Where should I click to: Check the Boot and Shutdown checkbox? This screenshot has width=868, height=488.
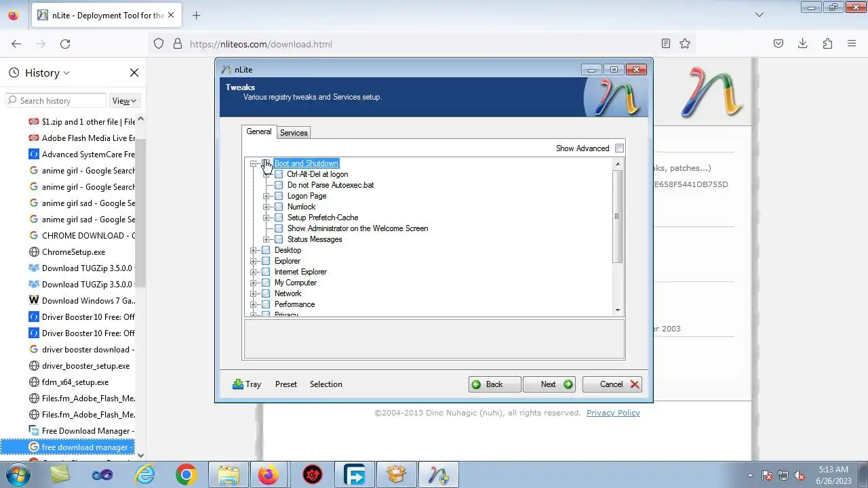(266, 163)
